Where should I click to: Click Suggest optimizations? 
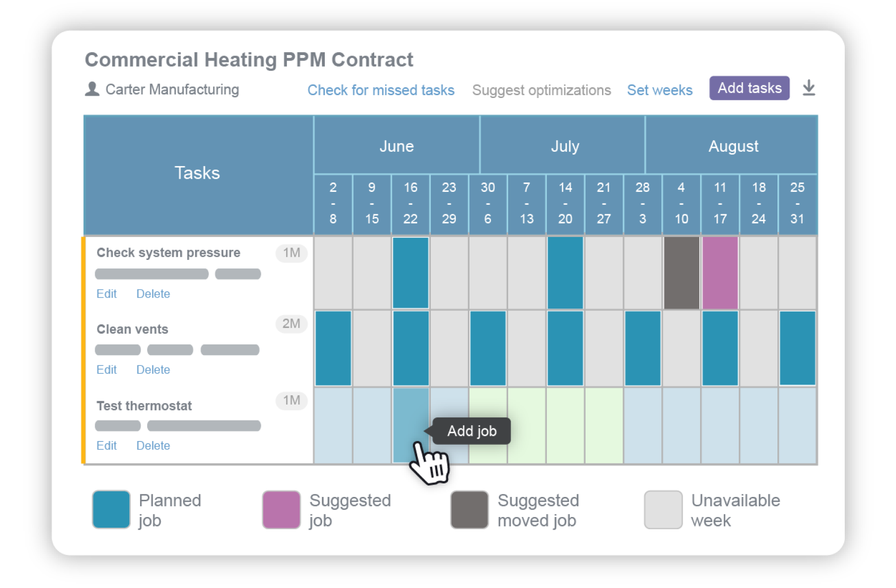pos(542,90)
